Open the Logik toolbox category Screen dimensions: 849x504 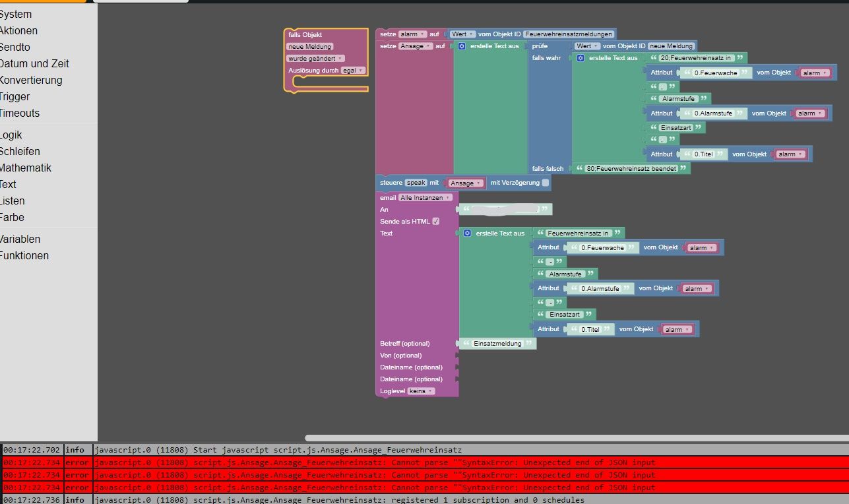tap(11, 135)
